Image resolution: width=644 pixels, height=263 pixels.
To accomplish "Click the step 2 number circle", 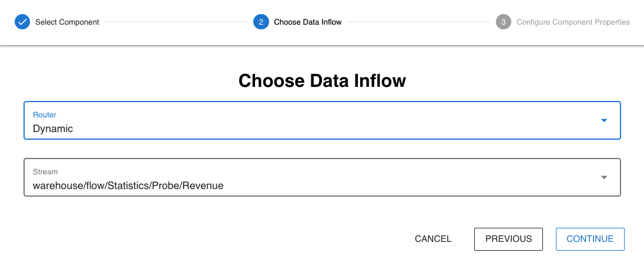I will click(x=261, y=22).
